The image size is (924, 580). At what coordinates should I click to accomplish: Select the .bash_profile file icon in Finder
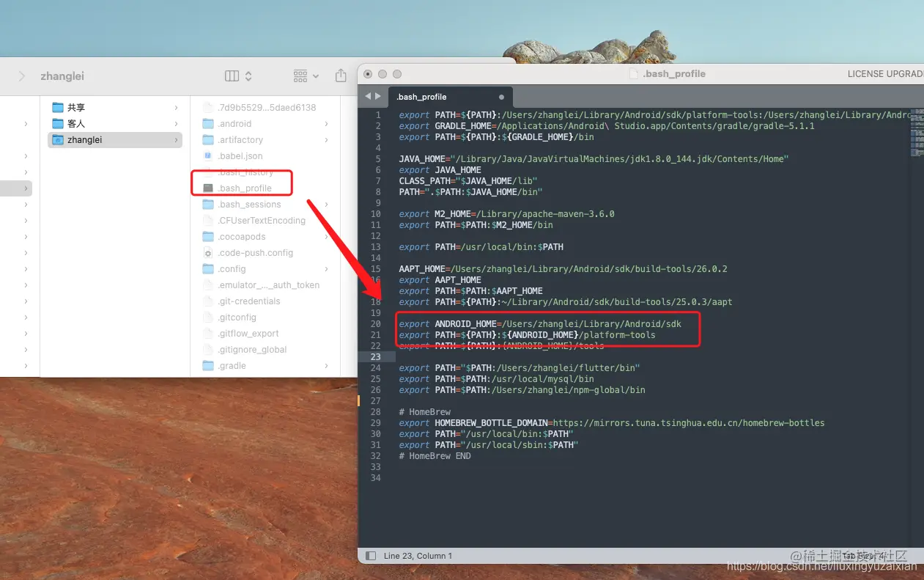[208, 188]
